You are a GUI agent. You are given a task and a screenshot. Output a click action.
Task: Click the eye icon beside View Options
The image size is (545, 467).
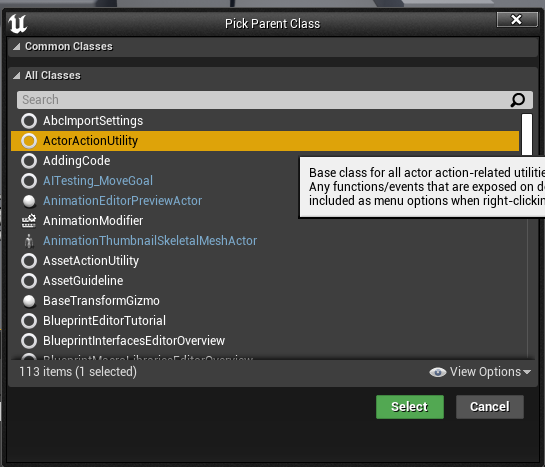tap(438, 372)
